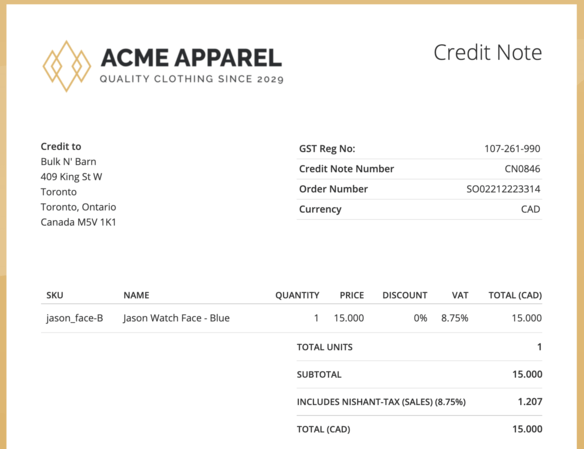Click the SUBTOTAL label
This screenshot has width=584, height=449.
coord(319,375)
